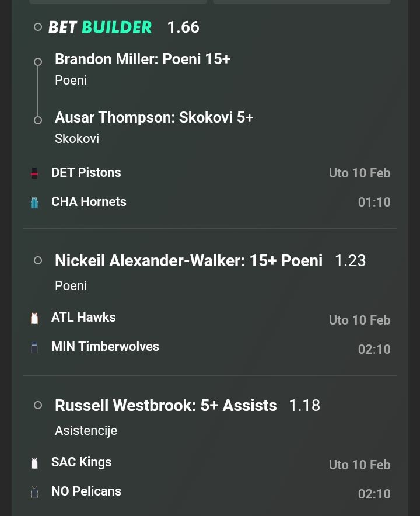
Task: Click the CHA Hornets jersey icon
Action: [34, 202]
